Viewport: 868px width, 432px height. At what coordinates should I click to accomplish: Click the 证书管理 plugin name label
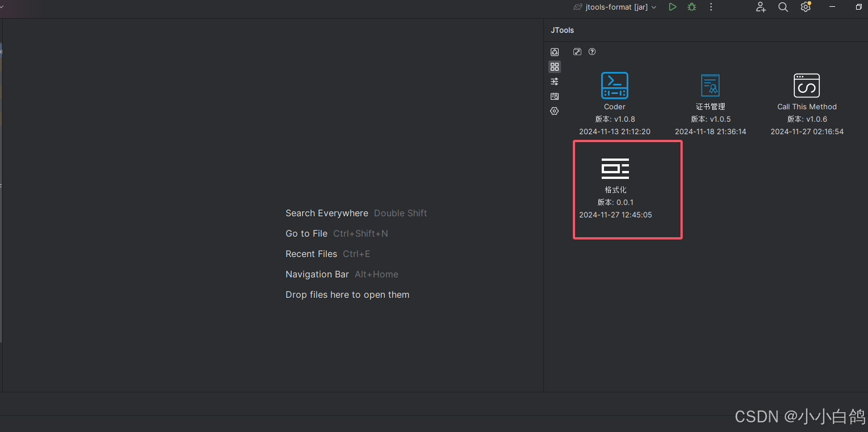coord(710,106)
